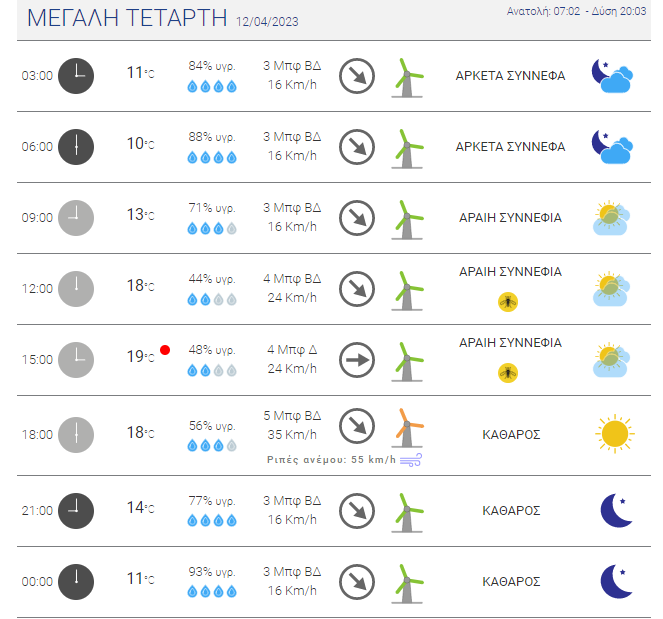Viewport: 663px width, 619px height.
Task: Click the ΜΕΓΑΛΗ ΤΕΤΑΡΤΗ day heading
Action: click(x=127, y=18)
